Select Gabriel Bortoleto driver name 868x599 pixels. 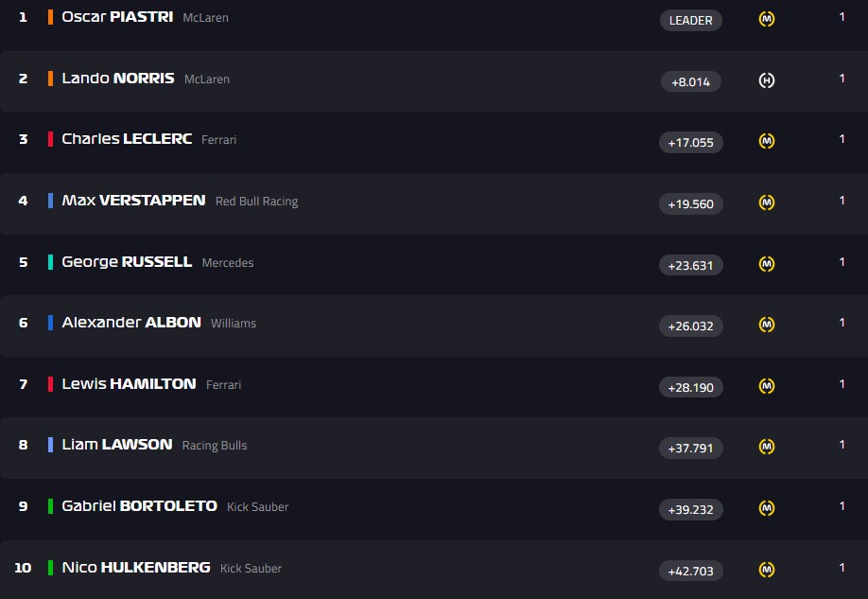tap(139, 506)
